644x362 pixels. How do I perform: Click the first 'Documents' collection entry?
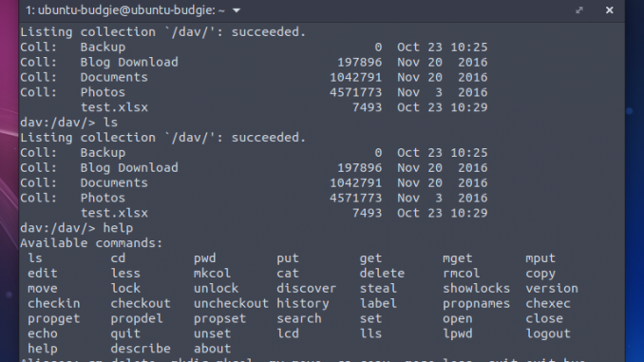point(114,77)
